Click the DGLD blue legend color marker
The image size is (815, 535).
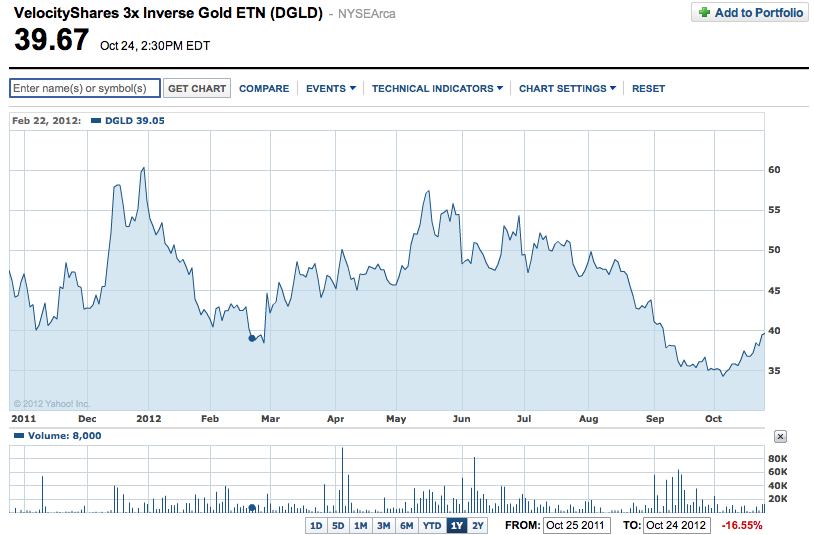click(96, 121)
